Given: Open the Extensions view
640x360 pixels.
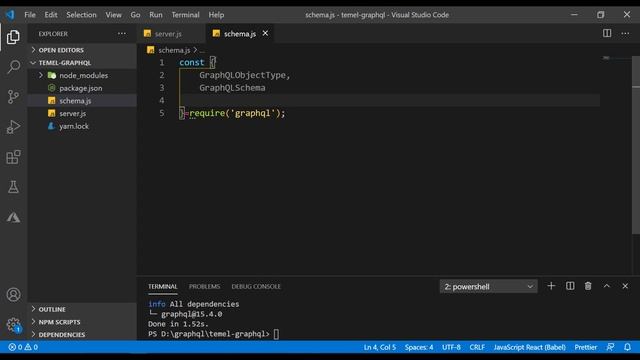Looking at the screenshot, I should pos(13,157).
